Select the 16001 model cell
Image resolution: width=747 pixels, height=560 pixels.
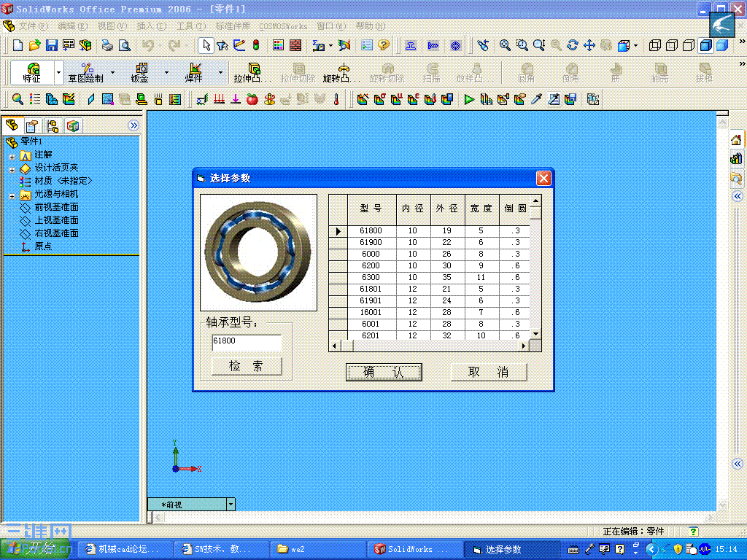pos(371,312)
